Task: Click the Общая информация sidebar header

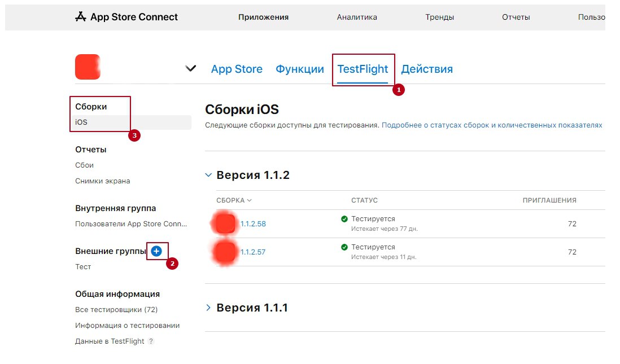Action: click(x=117, y=294)
